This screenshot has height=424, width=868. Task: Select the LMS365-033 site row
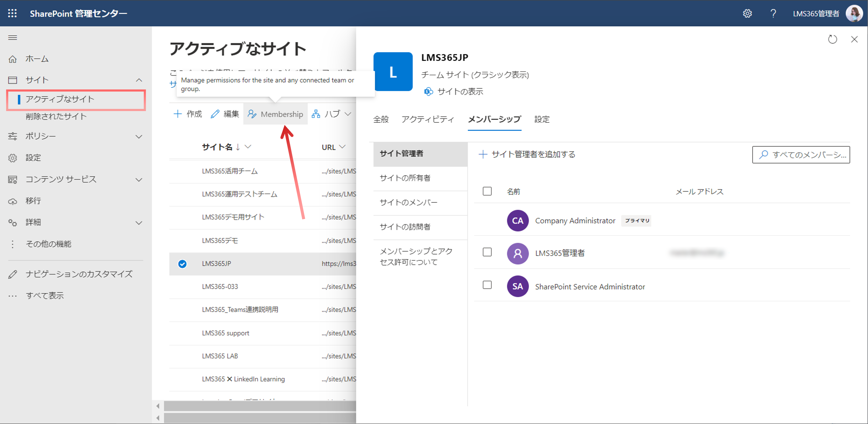262,287
